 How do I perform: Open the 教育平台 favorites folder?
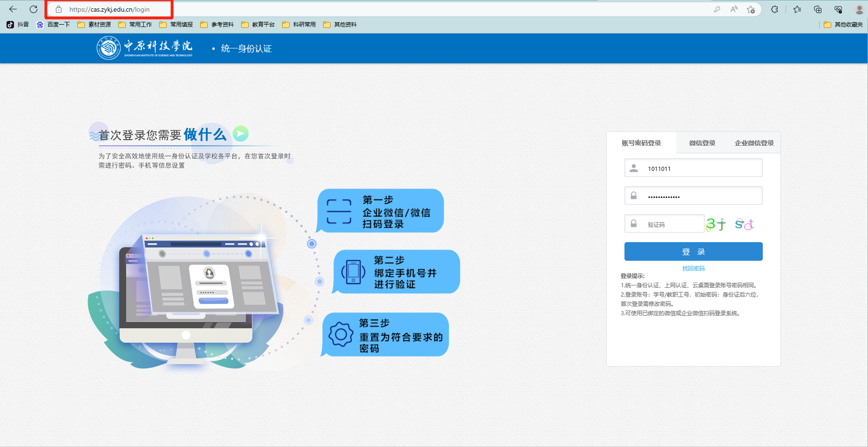tap(258, 24)
